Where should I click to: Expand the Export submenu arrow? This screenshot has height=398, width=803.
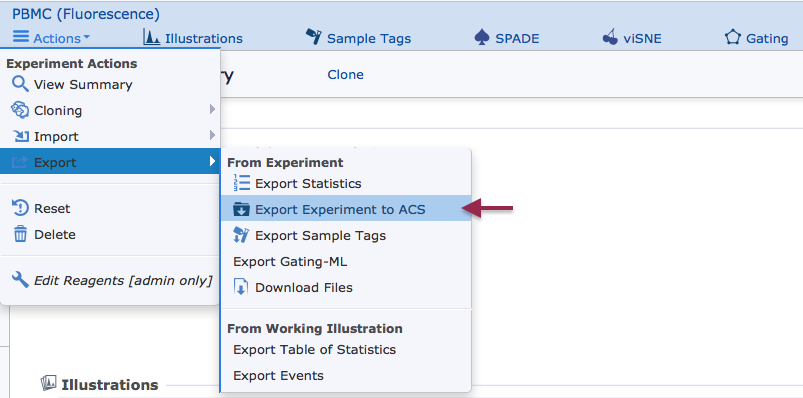(213, 161)
